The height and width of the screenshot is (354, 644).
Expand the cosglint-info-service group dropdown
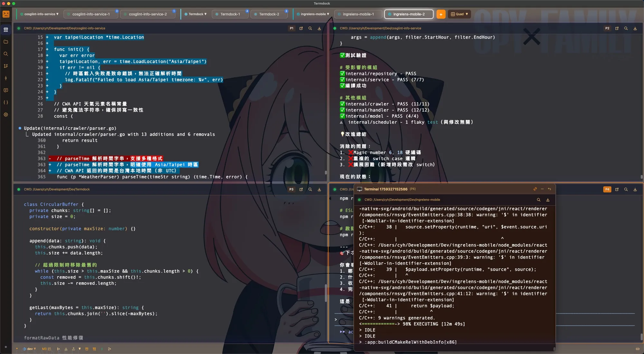point(40,14)
